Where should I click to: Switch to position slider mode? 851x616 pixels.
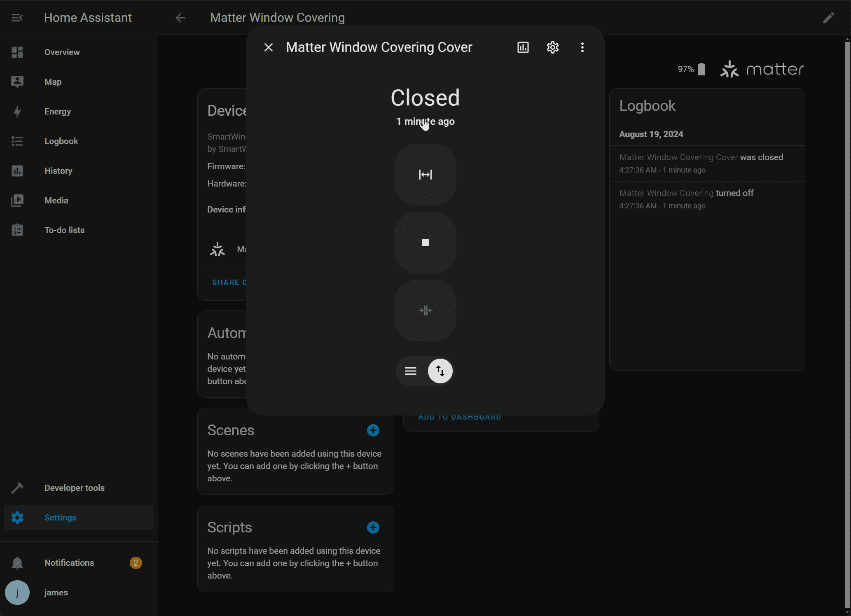point(411,371)
